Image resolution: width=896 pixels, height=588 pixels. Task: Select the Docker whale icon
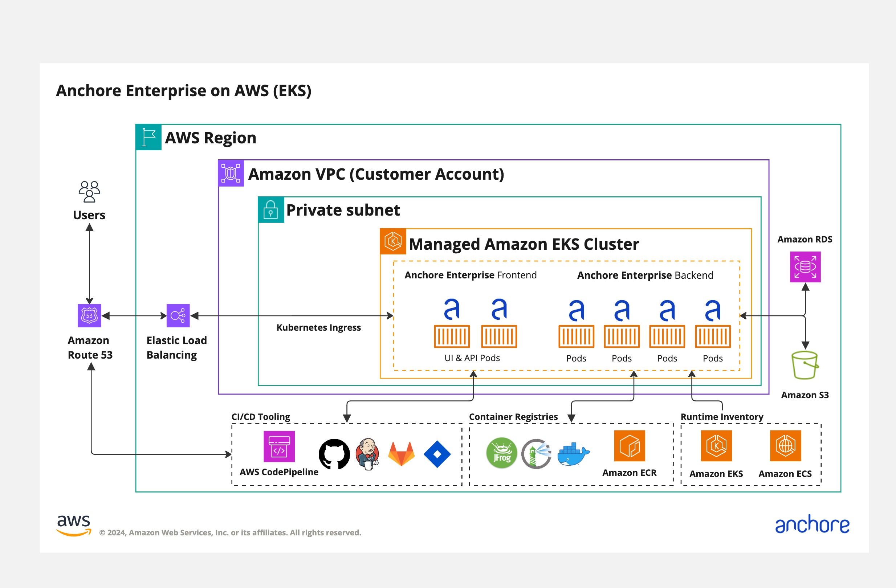pos(573,454)
